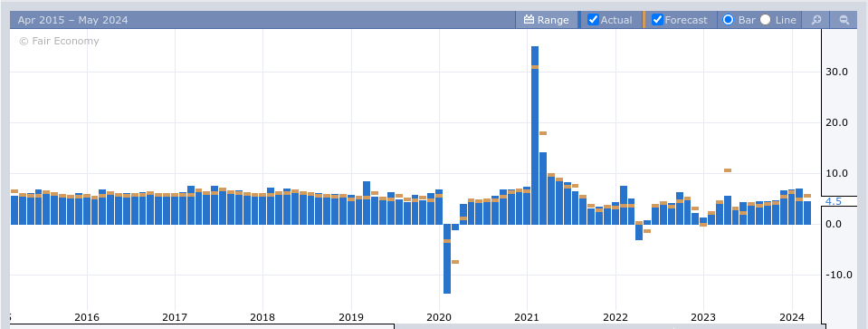This screenshot has height=329, width=868.
Task: Click the orange forecast marker below zero in 2020
Action: click(455, 262)
